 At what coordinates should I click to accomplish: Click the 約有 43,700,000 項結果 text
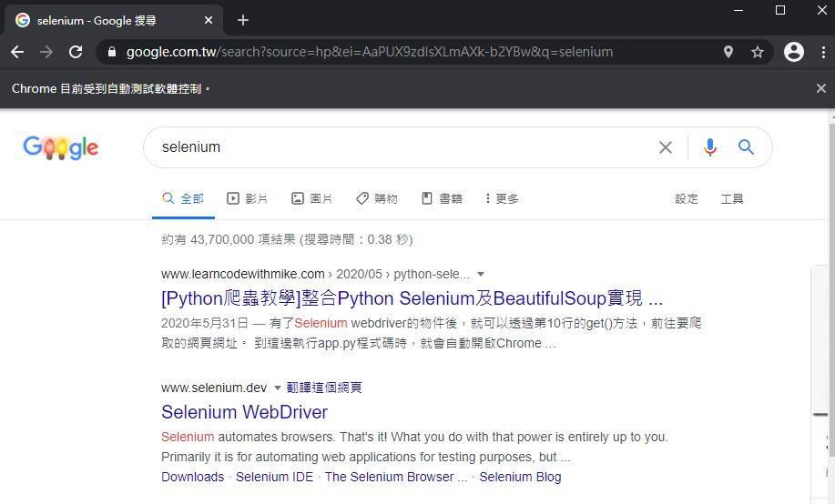pos(229,239)
